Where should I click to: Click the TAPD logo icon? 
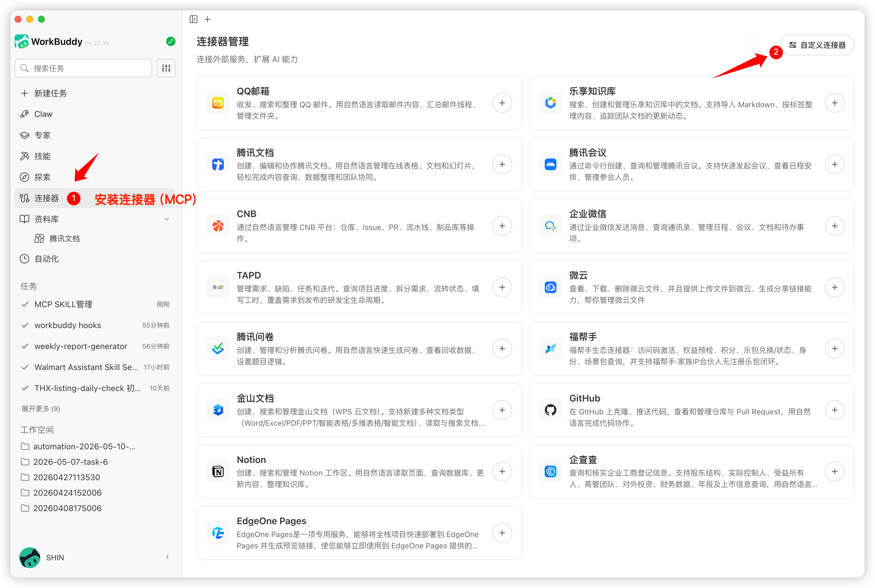pyautogui.click(x=218, y=288)
